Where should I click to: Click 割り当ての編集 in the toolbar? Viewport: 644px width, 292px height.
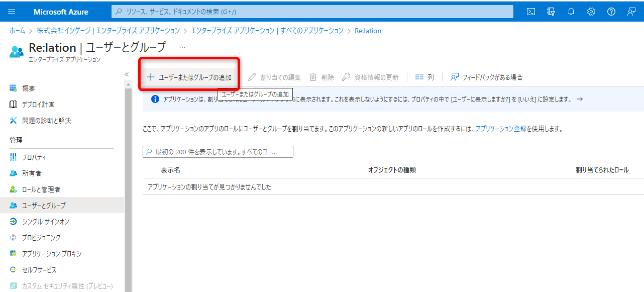(x=274, y=77)
